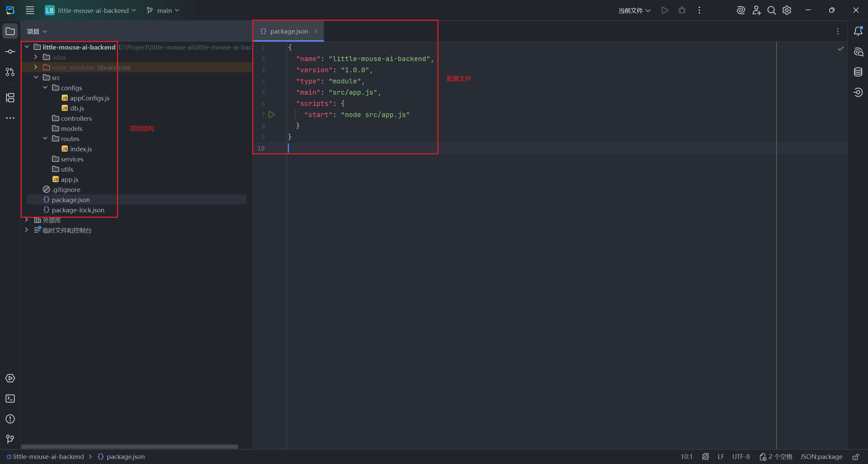This screenshot has width=868, height=464.
Task: Toggle inspections highlighting icon in status bar
Action: coord(706,457)
